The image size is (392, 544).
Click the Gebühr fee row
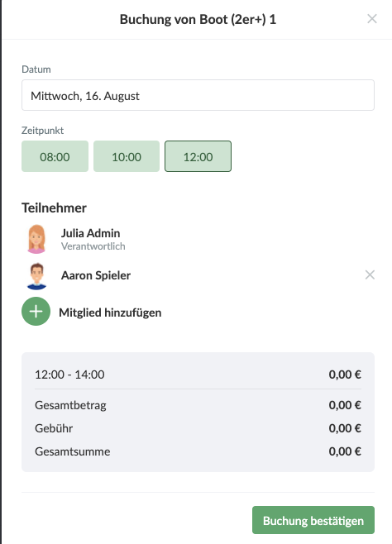pyautogui.click(x=198, y=428)
